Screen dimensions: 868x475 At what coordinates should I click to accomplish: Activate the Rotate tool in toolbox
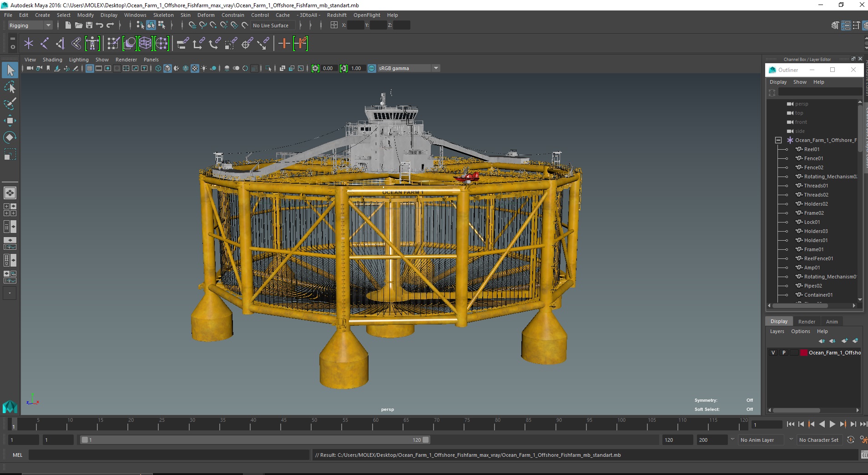coord(10,137)
